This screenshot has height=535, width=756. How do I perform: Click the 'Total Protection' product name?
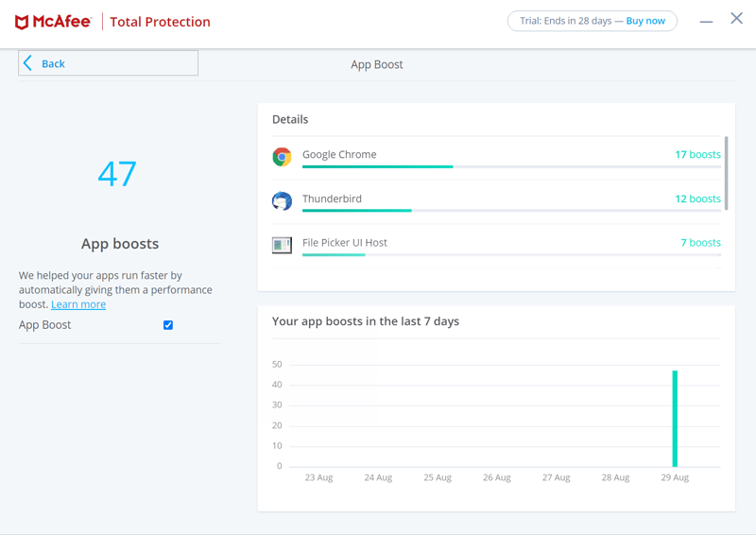160,22
